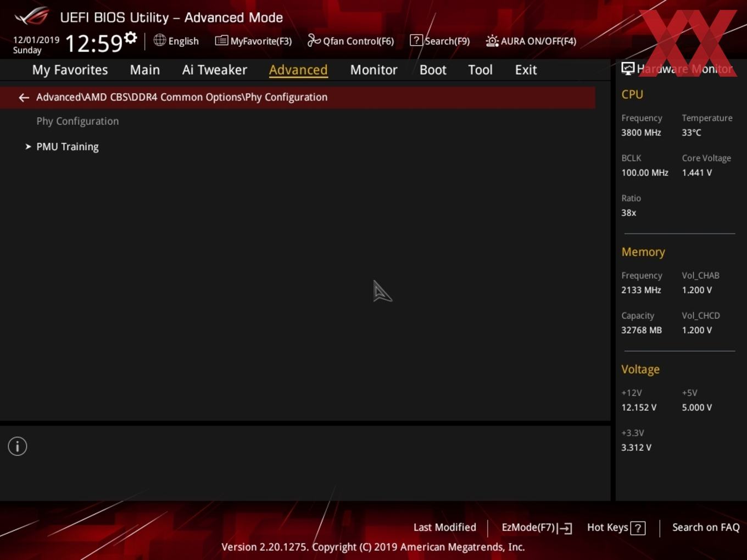Click Last Modified button
Viewport: 747px width, 560px height.
tap(444, 527)
